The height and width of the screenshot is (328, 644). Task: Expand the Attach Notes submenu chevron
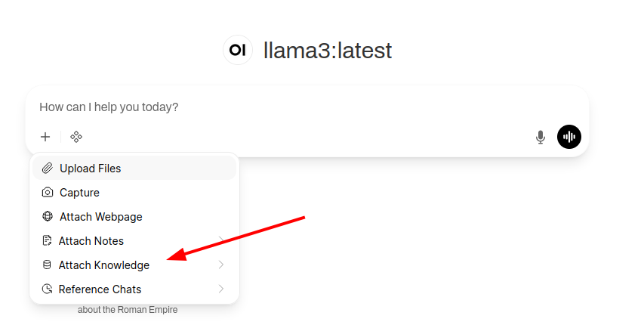[x=221, y=241]
